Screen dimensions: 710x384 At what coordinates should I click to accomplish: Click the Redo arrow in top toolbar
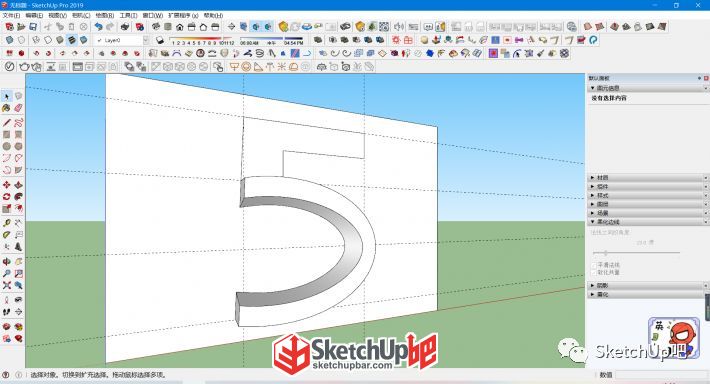pyautogui.click(x=110, y=27)
